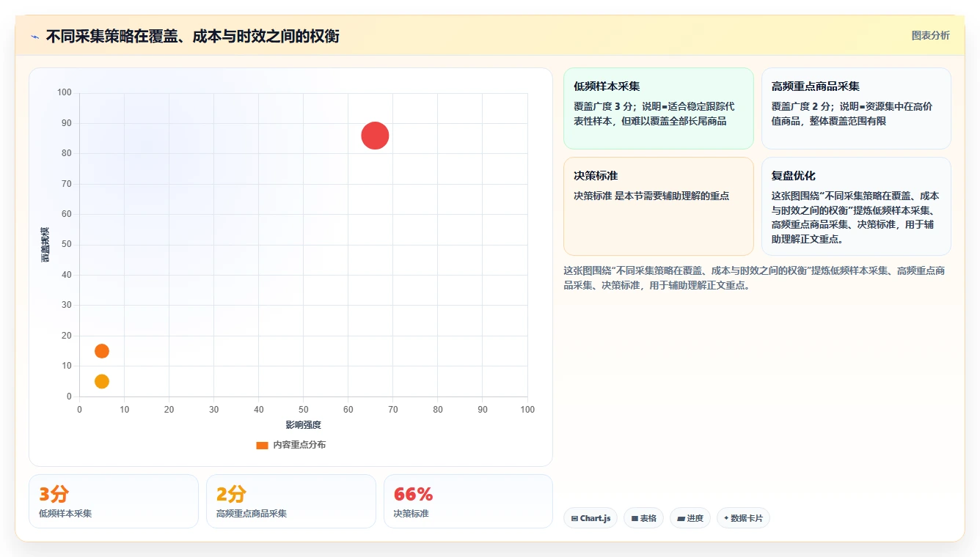Viewport: 980px width, 557px height.
Task: Click the summary paragraph under the cards
Action: tap(754, 278)
